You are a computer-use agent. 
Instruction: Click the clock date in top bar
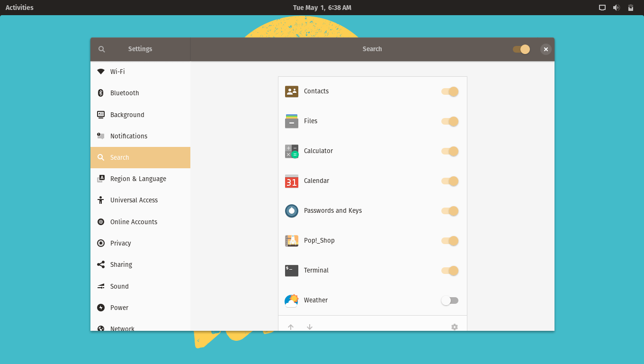tap(322, 8)
